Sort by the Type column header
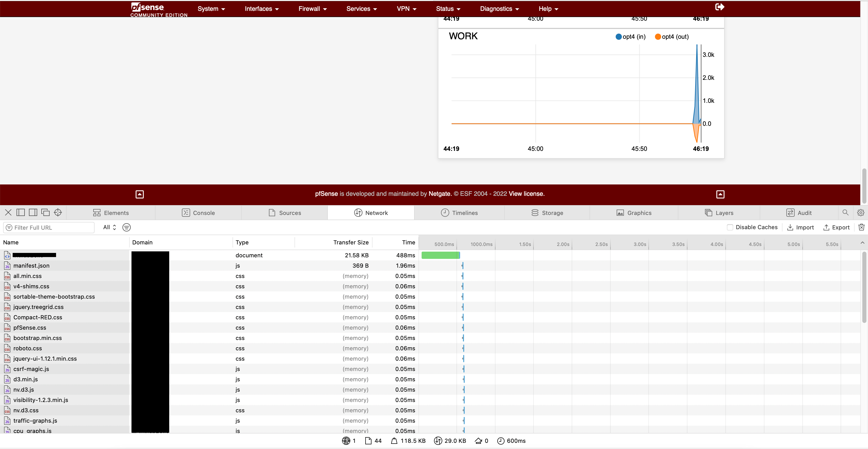This screenshot has height=449, width=868. pos(263,242)
